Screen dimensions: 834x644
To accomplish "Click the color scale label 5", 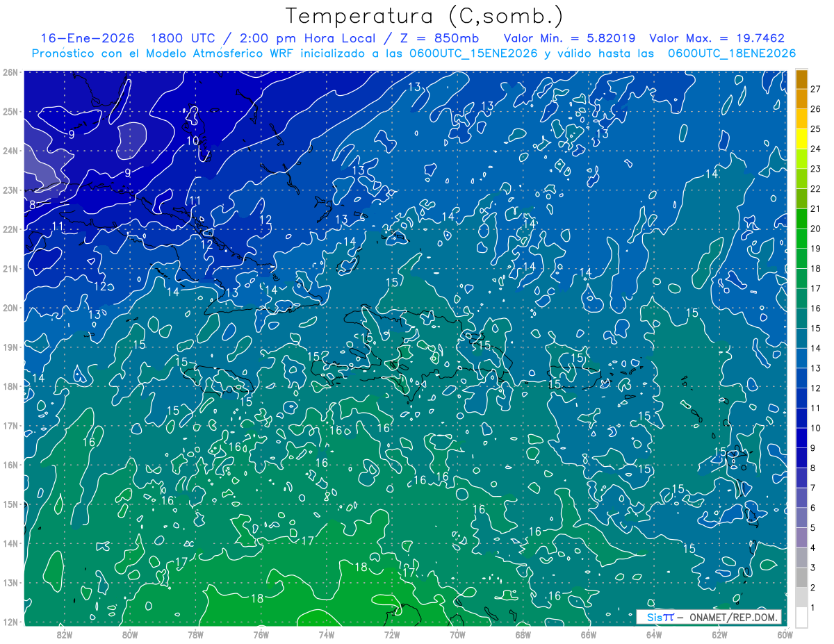I will (x=813, y=528).
